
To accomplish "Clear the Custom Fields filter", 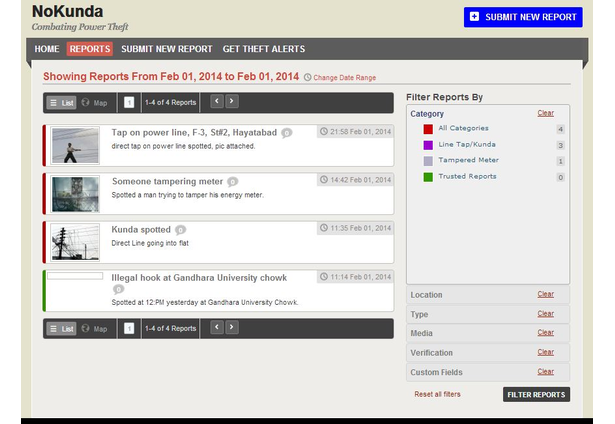I will [x=546, y=372].
